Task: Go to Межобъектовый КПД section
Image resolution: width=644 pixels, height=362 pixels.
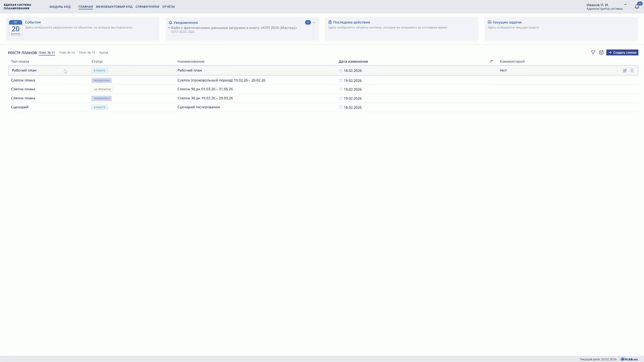Action: point(114,7)
